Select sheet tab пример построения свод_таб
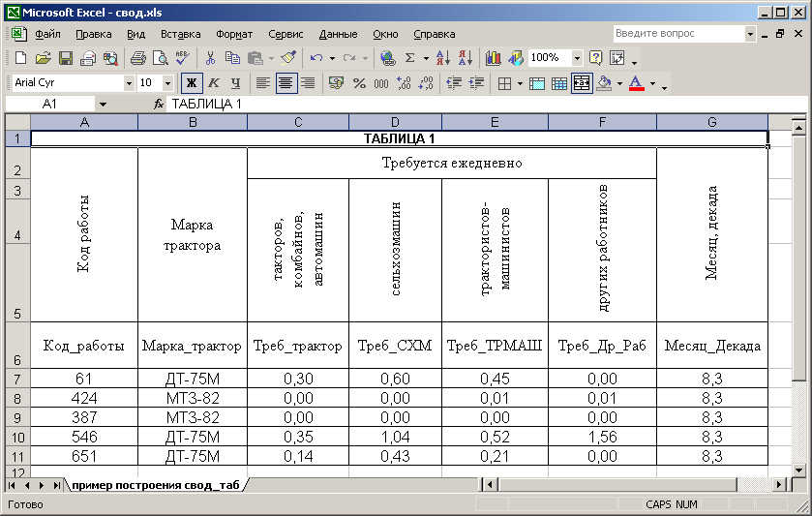The height and width of the screenshot is (516, 812). 156,485
